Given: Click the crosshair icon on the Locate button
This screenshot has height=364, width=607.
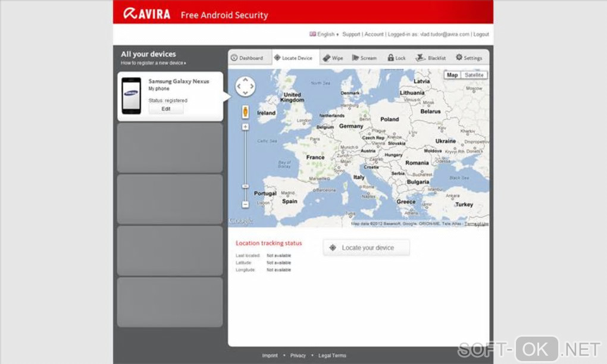Looking at the screenshot, I should point(333,247).
